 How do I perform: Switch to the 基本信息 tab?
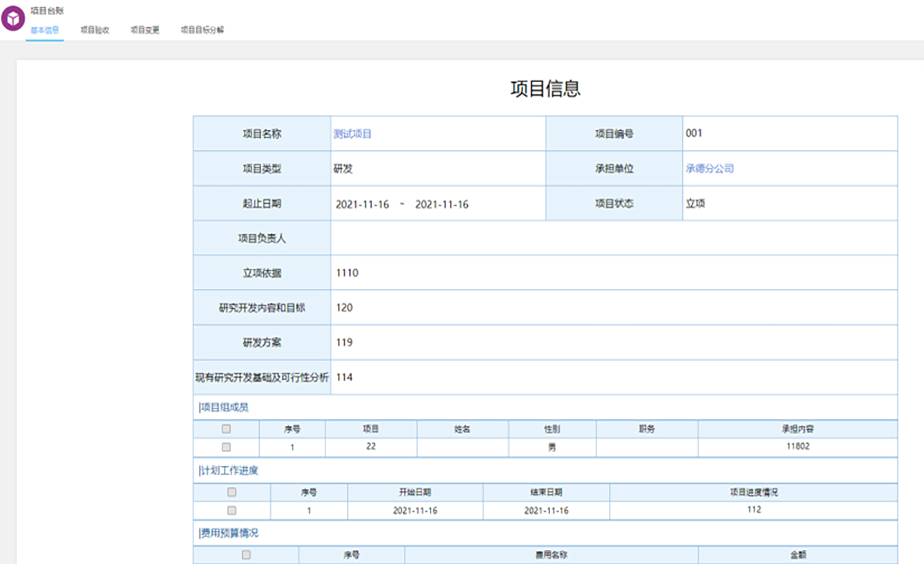pyautogui.click(x=45, y=31)
